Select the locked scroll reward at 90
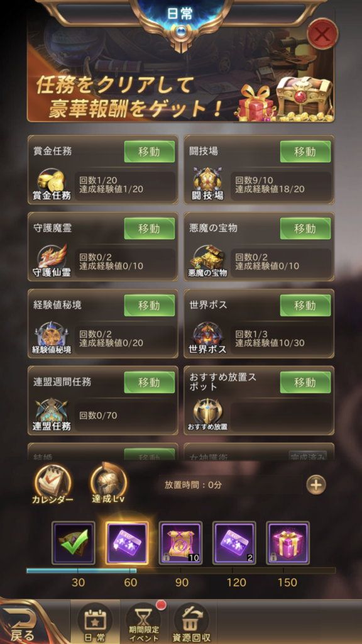This screenshot has height=644, width=362. pos(180,543)
